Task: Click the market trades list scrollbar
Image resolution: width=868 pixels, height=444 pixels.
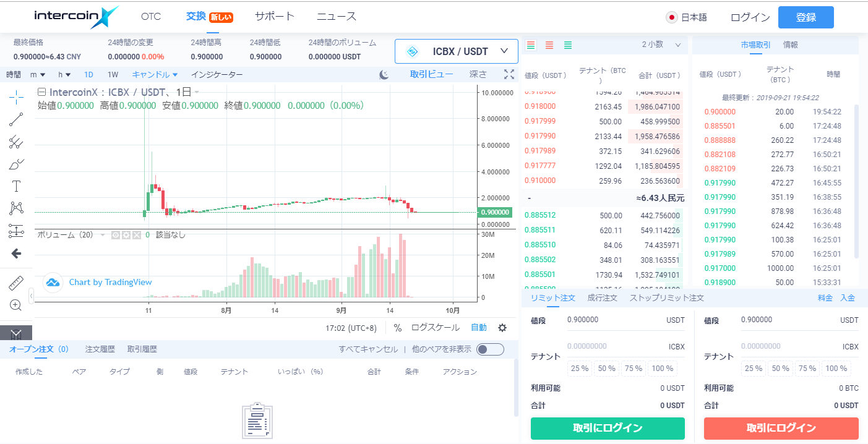Action: 857,181
